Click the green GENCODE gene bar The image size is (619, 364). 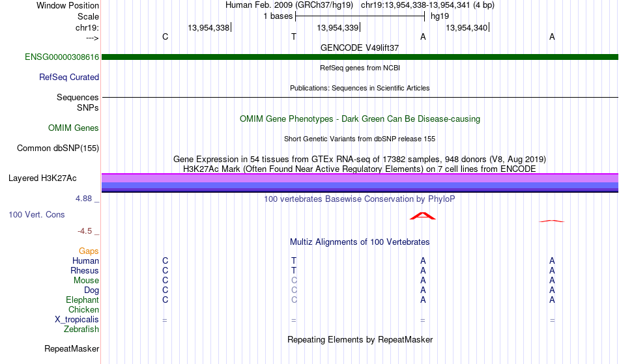click(360, 57)
